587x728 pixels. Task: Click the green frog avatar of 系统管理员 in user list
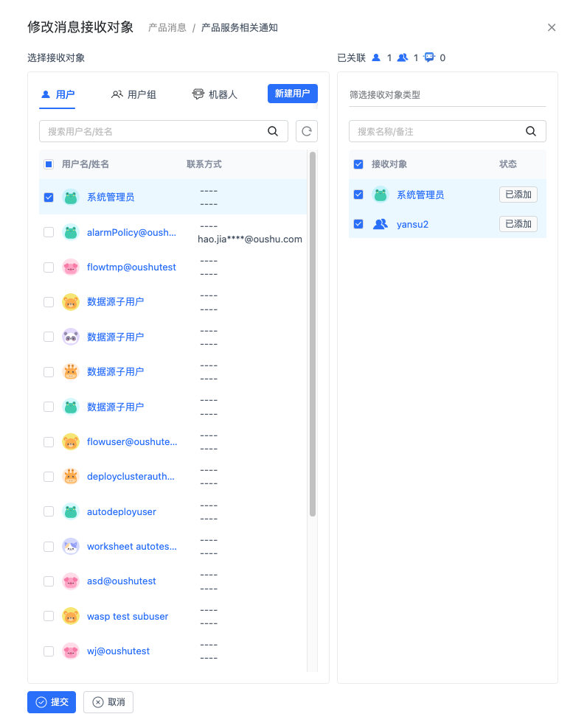71,197
